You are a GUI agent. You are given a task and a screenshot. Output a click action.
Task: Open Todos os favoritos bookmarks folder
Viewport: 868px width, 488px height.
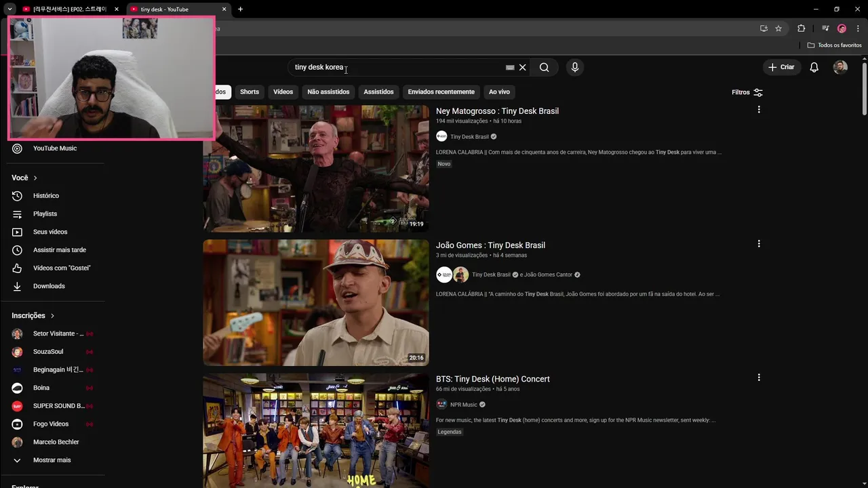[x=834, y=45]
